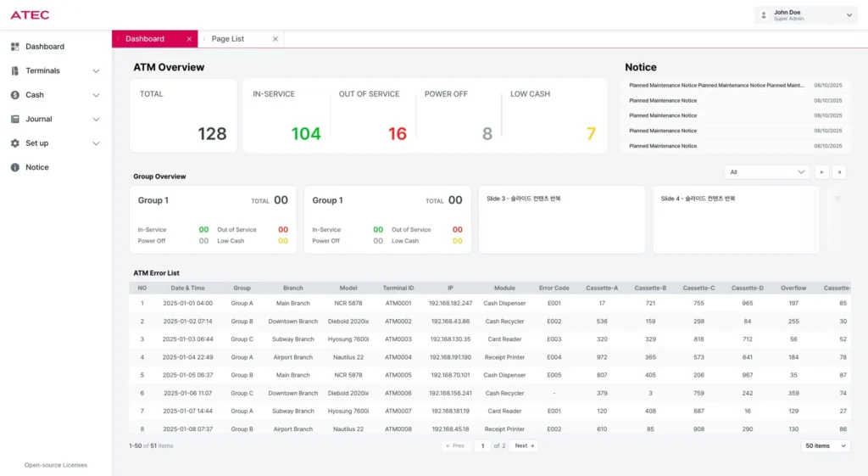
Task: Open the John Doe account dropdown
Action: tap(849, 15)
